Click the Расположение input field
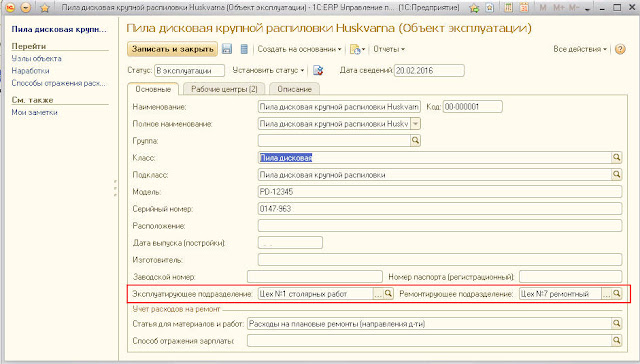640x364 pixels. pos(440,226)
